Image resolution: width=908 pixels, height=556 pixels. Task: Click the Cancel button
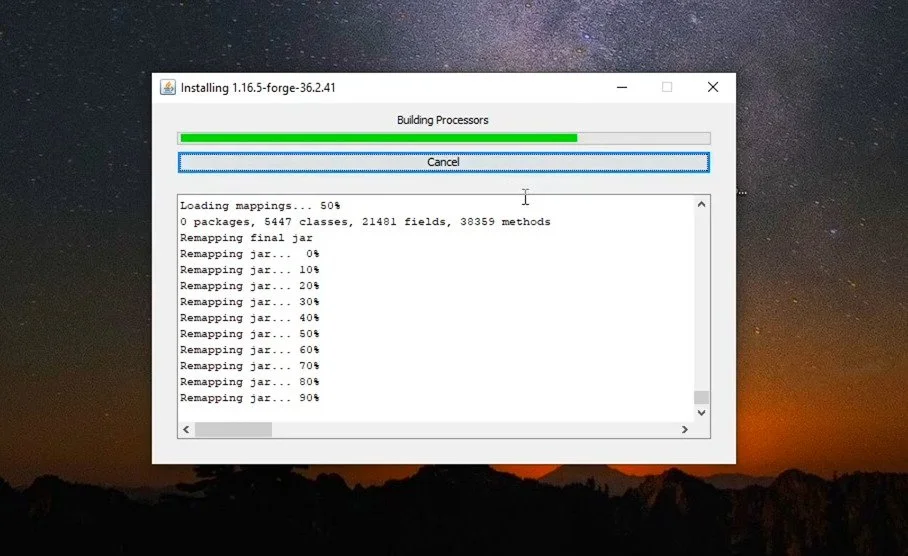[x=443, y=162]
